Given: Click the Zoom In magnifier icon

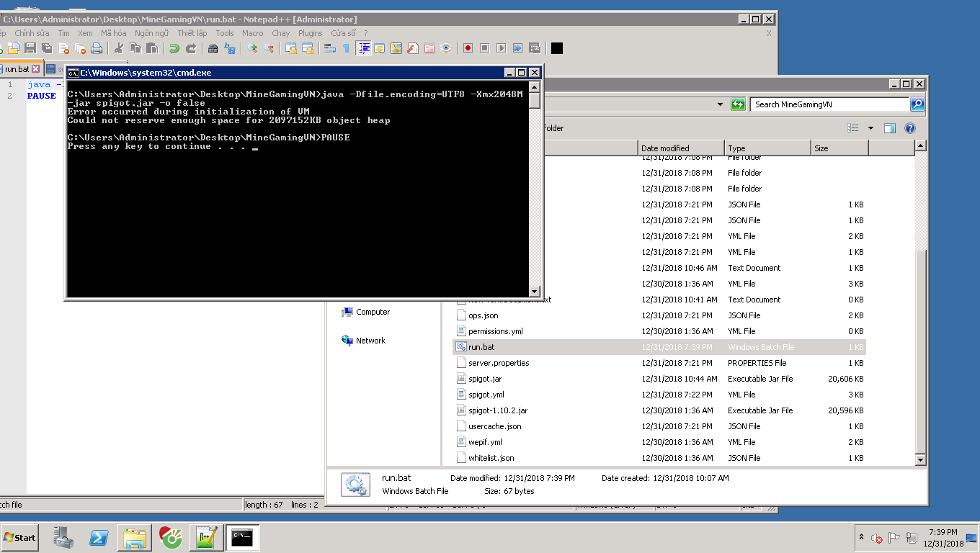Looking at the screenshot, I should point(252,48).
